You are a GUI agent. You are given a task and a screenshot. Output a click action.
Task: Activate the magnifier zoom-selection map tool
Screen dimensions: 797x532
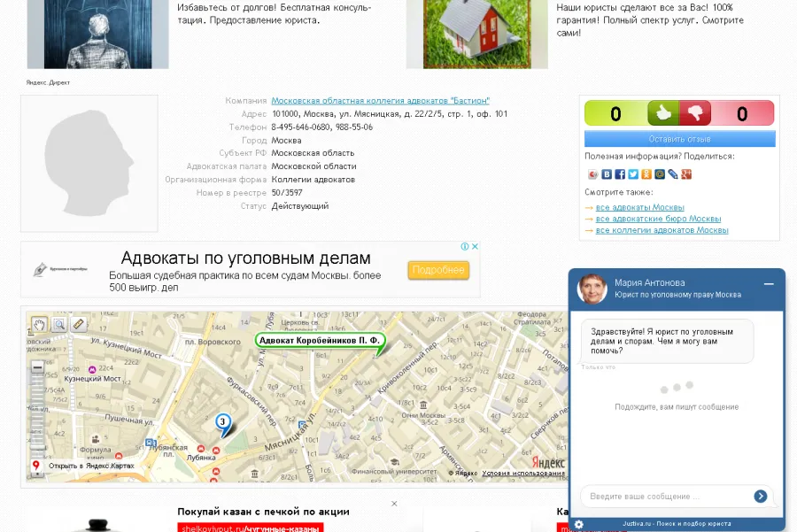pos(59,324)
